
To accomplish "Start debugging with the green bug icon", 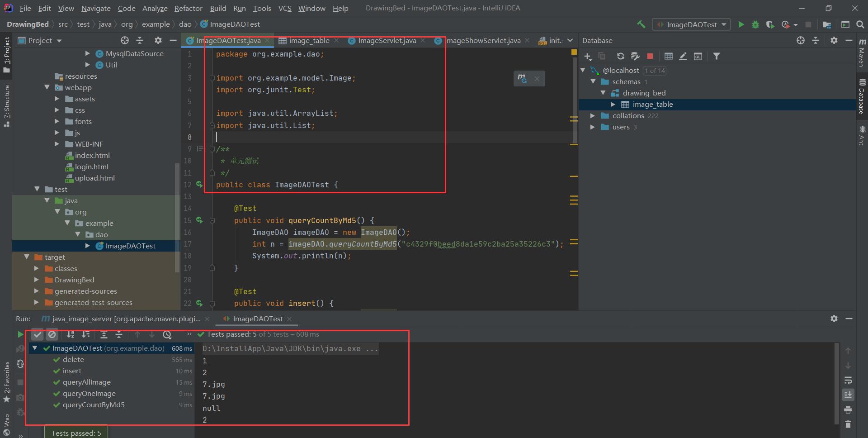I will (755, 24).
